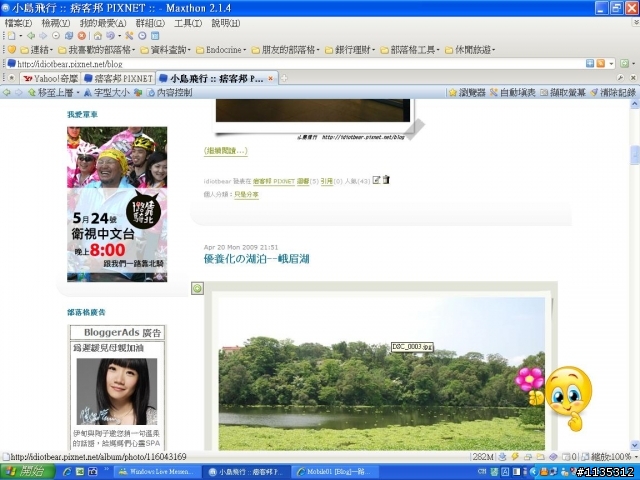Open the 群組 menu

pyautogui.click(x=150, y=23)
